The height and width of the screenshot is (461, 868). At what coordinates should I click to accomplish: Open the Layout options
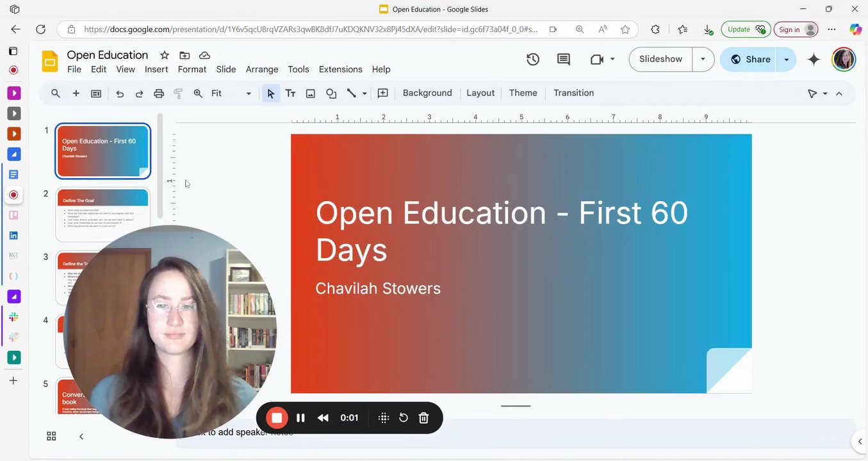click(480, 93)
